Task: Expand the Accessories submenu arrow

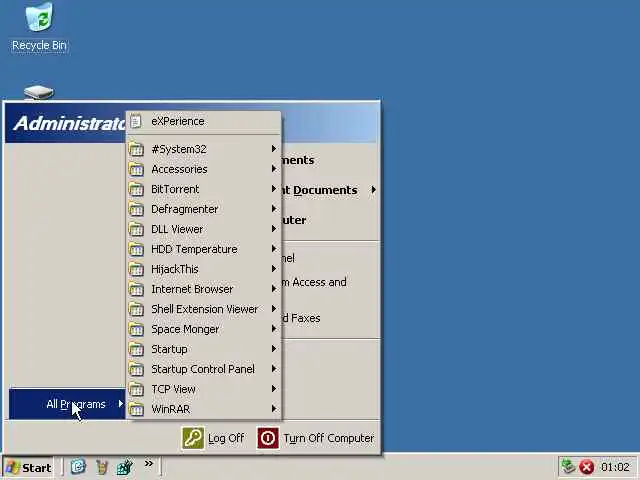Action: point(274,169)
